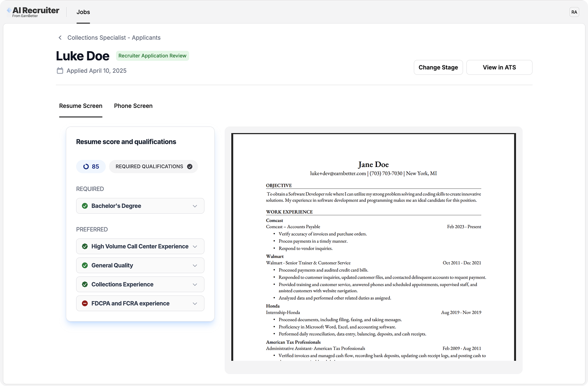The image size is (588, 386).
Task: Click the WORK EXPERIENCE heading in resume
Action: [289, 212]
